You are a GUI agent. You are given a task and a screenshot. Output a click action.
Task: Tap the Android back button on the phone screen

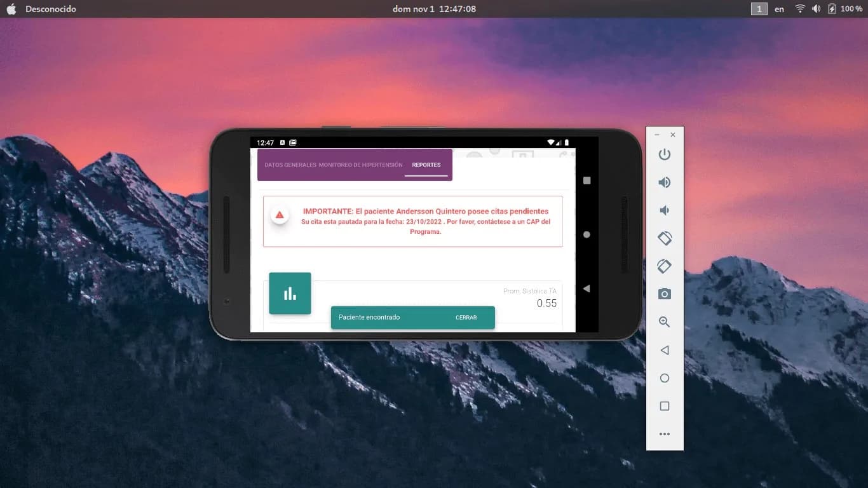pos(587,288)
